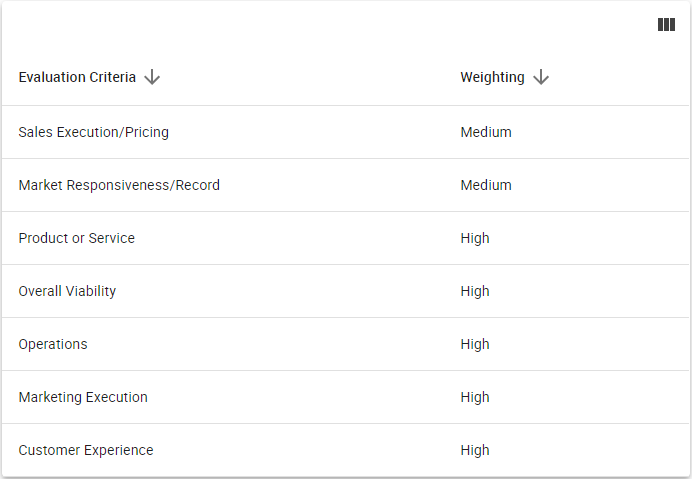Click High weighting for Marketing Execution
This screenshot has width=692, height=479.
click(475, 397)
